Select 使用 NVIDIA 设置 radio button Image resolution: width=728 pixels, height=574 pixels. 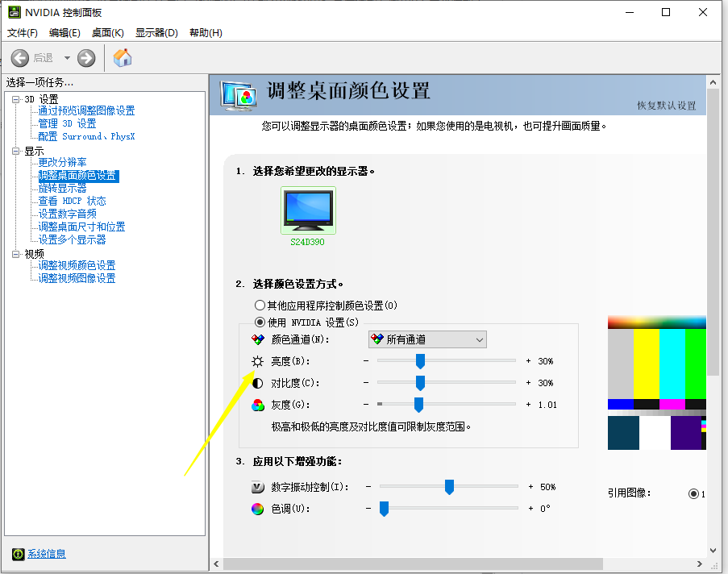click(260, 322)
